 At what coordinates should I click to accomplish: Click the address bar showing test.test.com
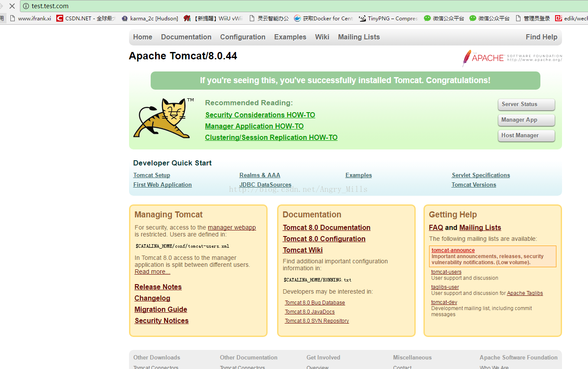point(303,6)
